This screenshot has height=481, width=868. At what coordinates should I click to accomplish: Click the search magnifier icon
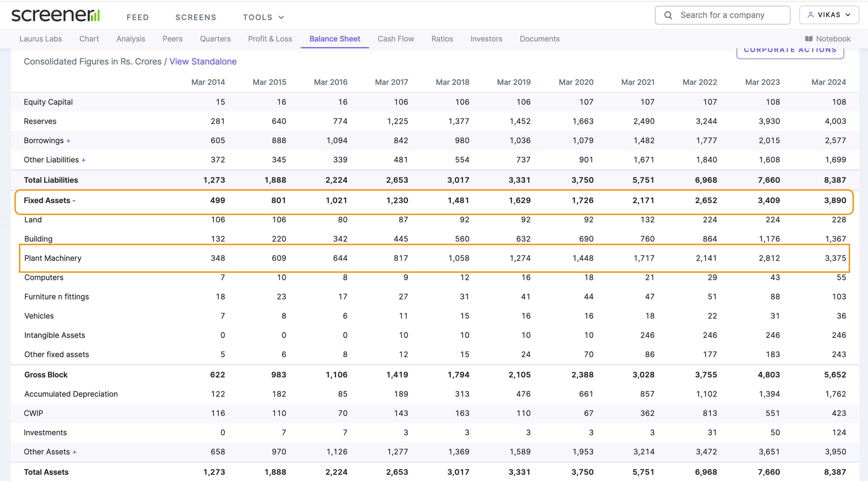click(x=668, y=15)
